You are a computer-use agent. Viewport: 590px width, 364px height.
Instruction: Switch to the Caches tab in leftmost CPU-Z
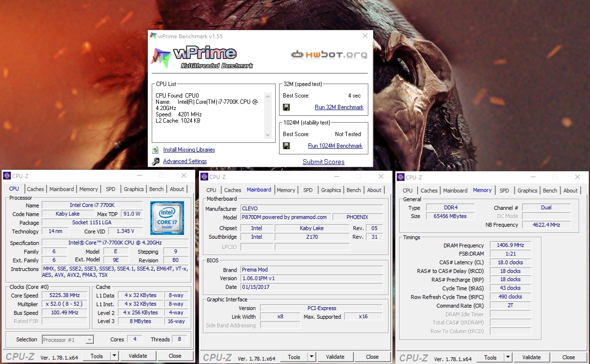[x=35, y=189]
